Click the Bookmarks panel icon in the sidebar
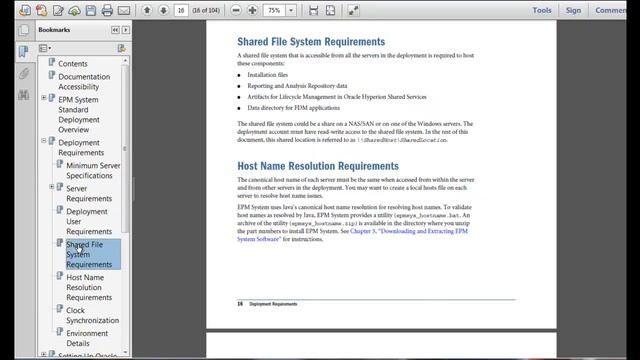The image size is (640, 360). click(x=24, y=52)
